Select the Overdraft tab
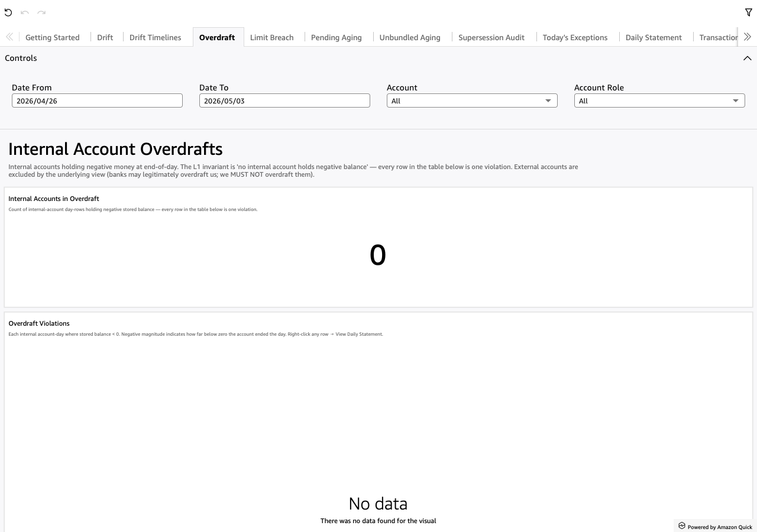The width and height of the screenshot is (757, 532). point(217,37)
